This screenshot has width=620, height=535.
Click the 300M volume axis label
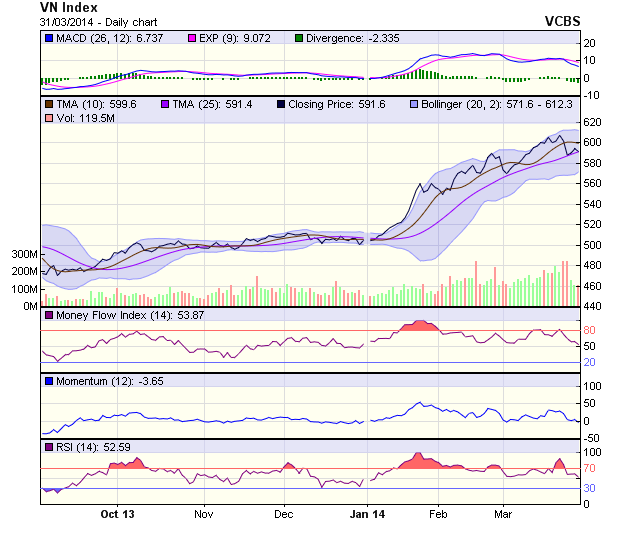click(25, 254)
